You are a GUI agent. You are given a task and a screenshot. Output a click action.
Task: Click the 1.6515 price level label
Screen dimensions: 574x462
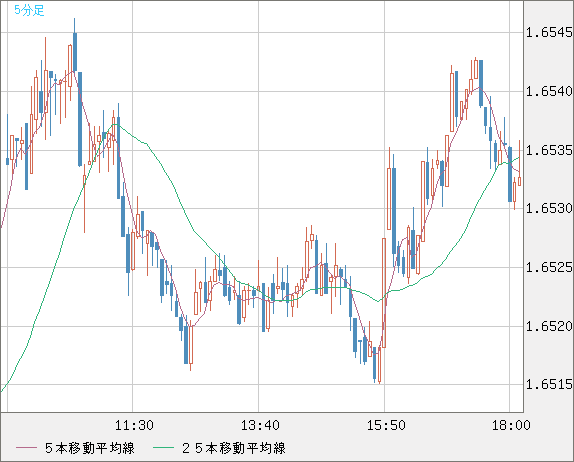pos(549,384)
